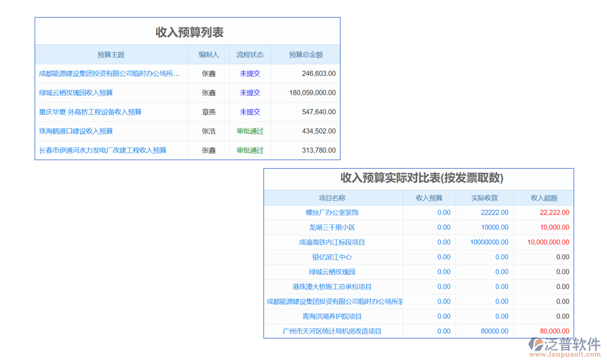Click 审批通过 status in 张浩's row
Image resolution: width=607 pixels, height=364 pixels.
250,131
